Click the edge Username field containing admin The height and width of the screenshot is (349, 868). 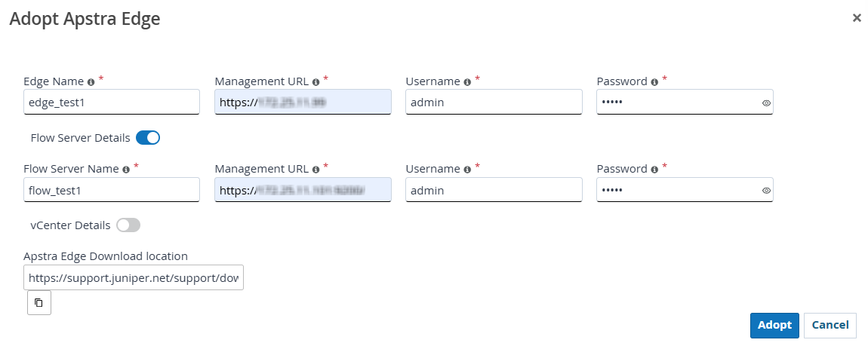(494, 103)
